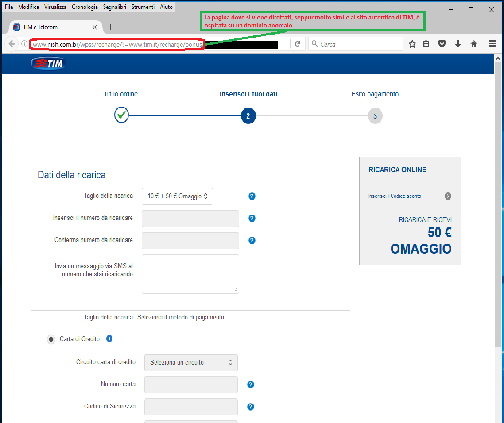Open the File menu
The width and height of the screenshot is (504, 423).
tap(9, 7)
